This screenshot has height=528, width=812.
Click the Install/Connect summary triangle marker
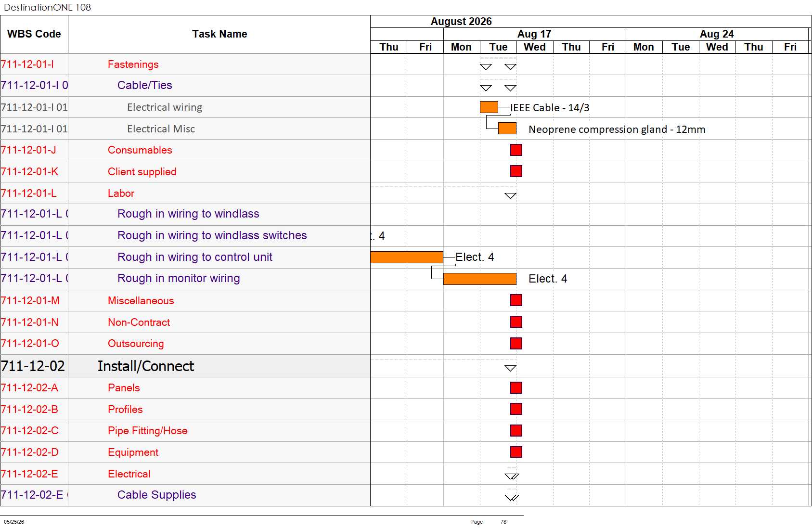[510, 368]
